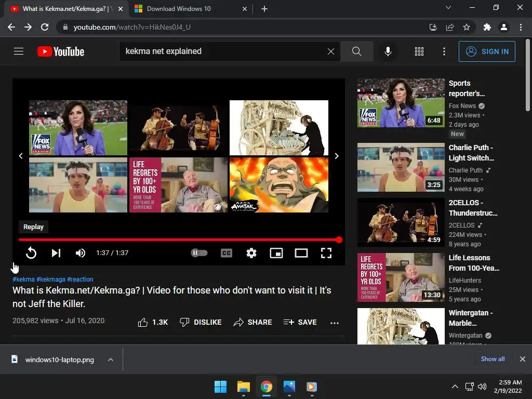Click the #reaction hashtag

[x=80, y=279]
